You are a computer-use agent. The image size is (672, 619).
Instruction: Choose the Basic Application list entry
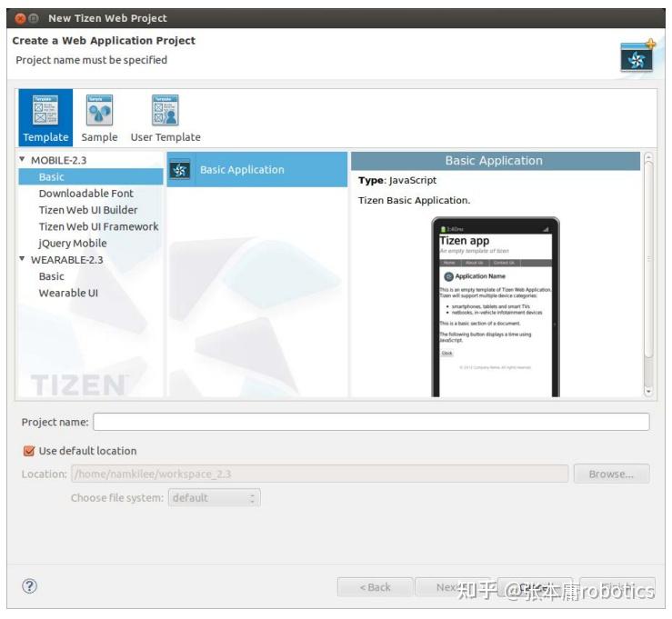point(257,170)
